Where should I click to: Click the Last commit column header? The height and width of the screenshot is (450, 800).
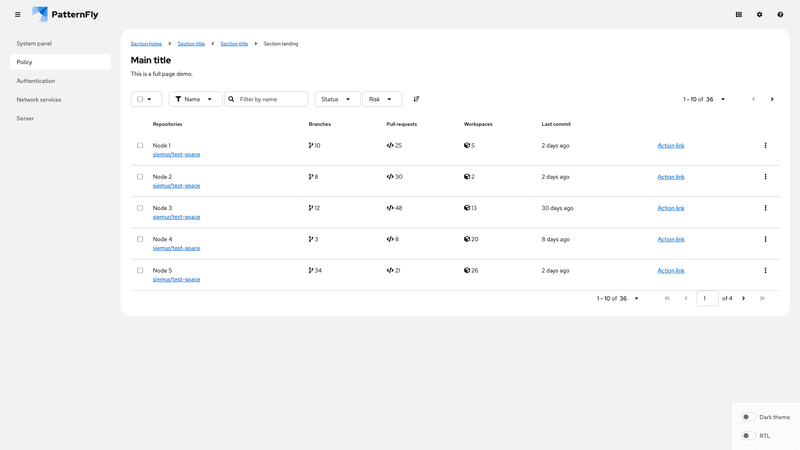tap(556, 124)
